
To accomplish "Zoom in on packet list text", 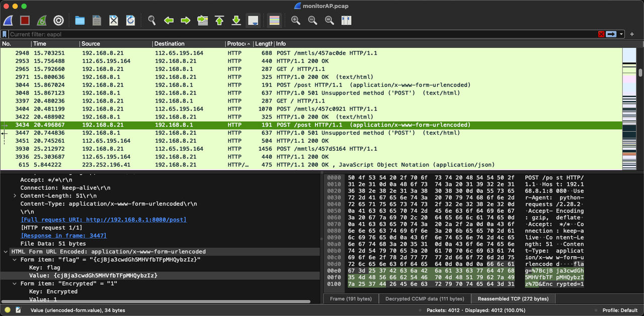I will pos(296,21).
